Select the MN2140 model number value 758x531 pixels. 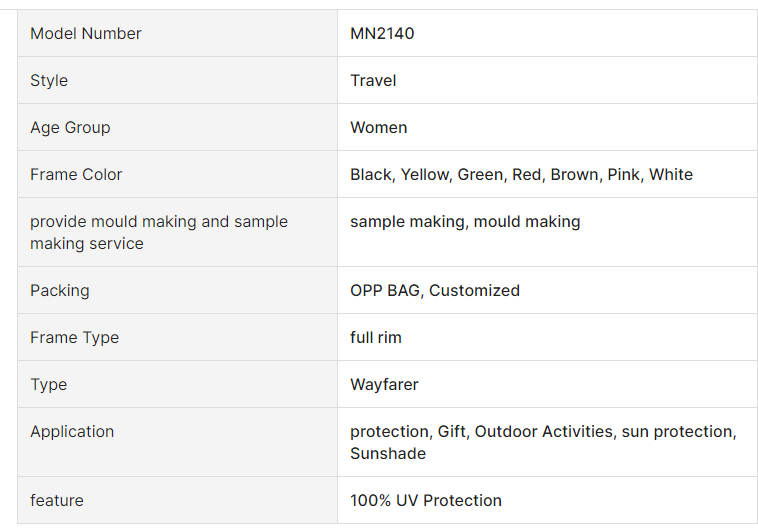coord(382,34)
